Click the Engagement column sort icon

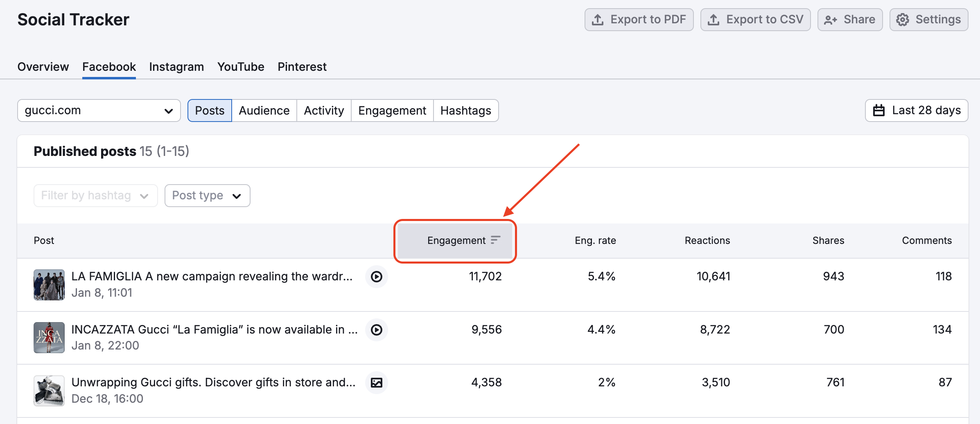coord(496,241)
